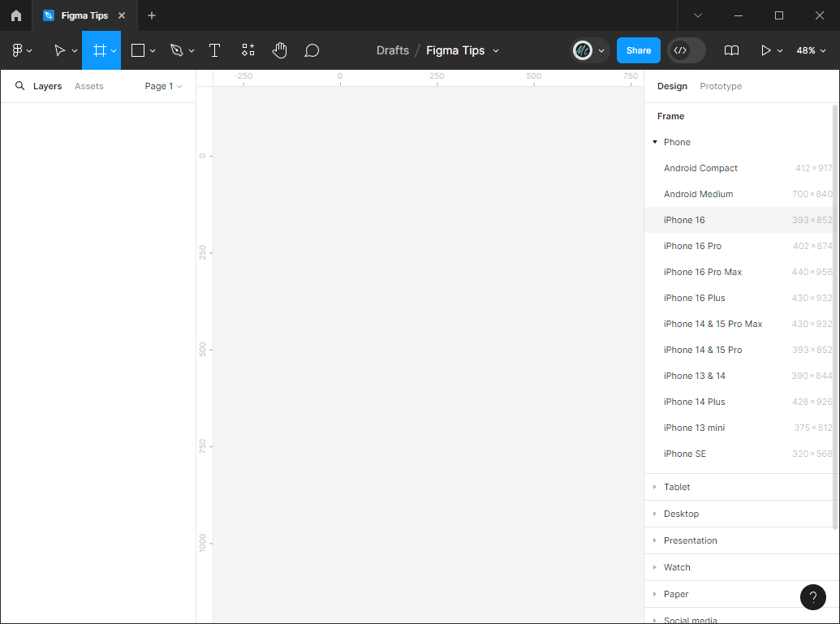Select the Hand tool
This screenshot has height=624, width=840.
tap(280, 50)
